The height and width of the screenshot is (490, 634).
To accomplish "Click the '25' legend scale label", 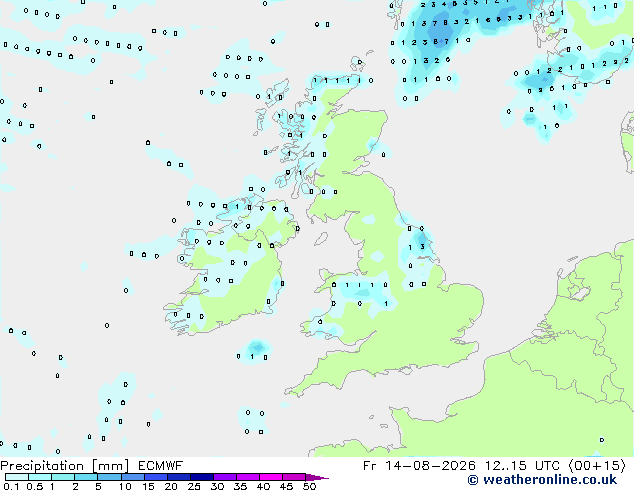I will [194, 486].
